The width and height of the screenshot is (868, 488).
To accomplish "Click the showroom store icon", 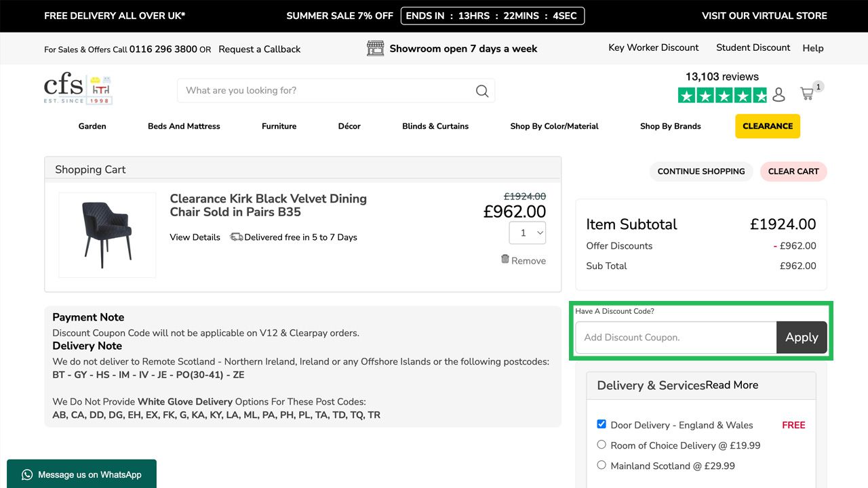I will coord(375,48).
